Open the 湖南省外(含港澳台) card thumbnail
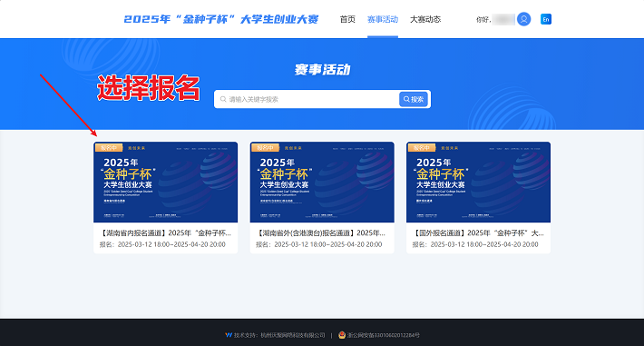Image resolution: width=644 pixels, height=346 pixels. 322,183
